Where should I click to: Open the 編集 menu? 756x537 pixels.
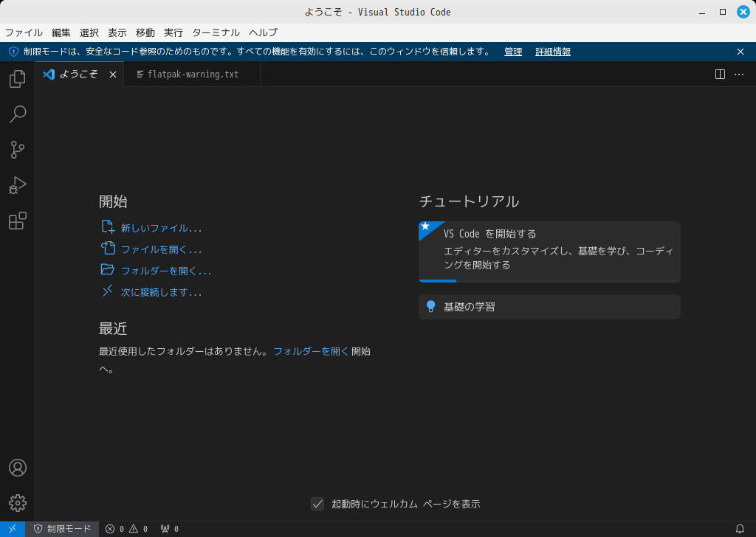[61, 32]
